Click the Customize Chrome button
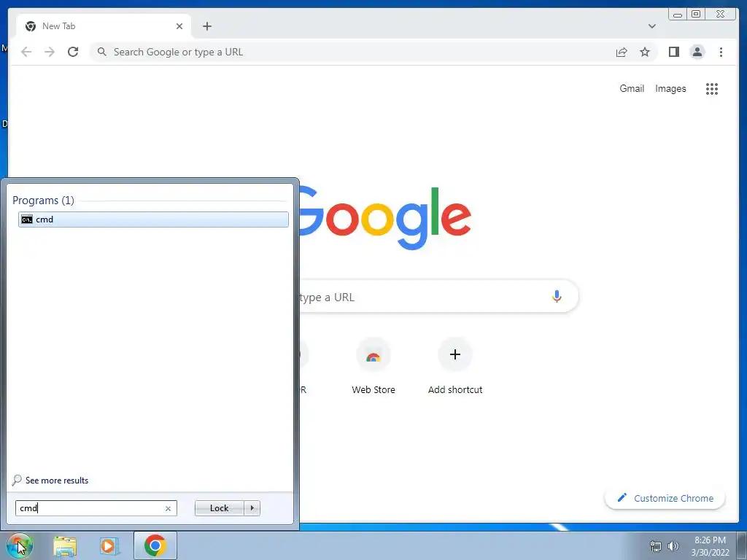Image resolution: width=747 pixels, height=560 pixels. click(x=665, y=498)
